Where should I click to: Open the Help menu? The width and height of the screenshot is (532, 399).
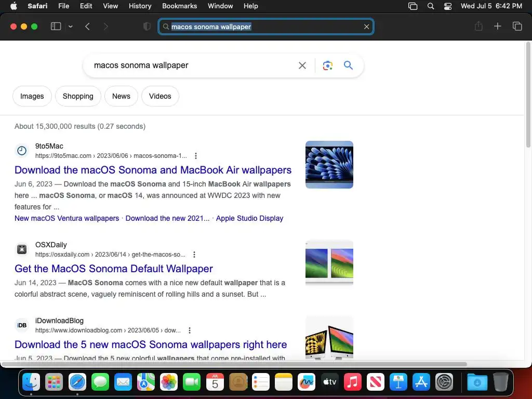[251, 6]
